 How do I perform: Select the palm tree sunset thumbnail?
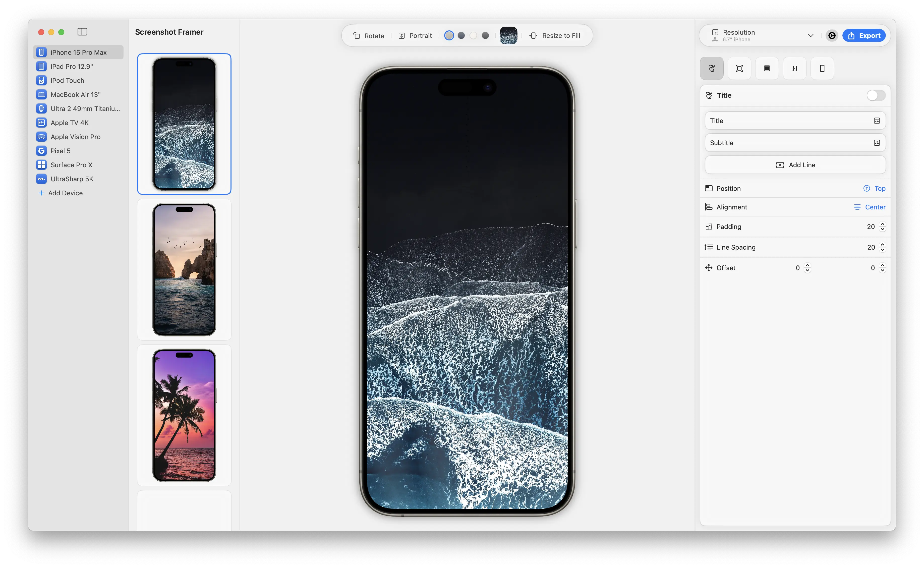tap(184, 415)
